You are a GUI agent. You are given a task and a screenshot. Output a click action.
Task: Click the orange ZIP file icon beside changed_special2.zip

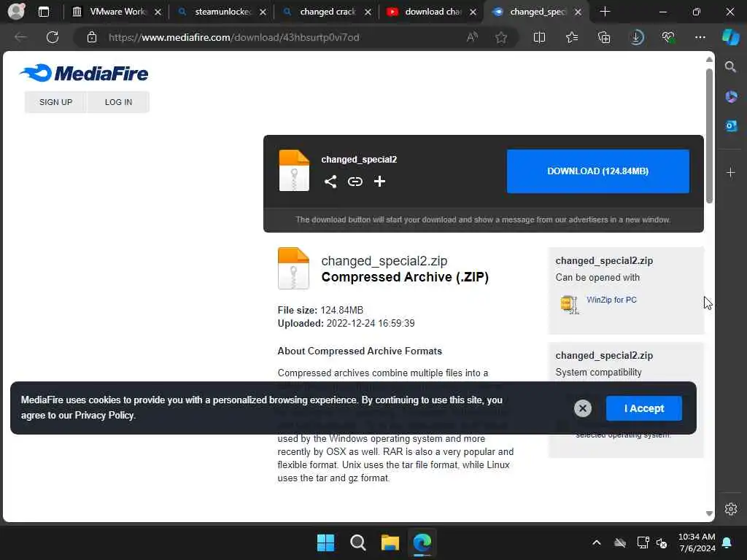click(x=293, y=268)
